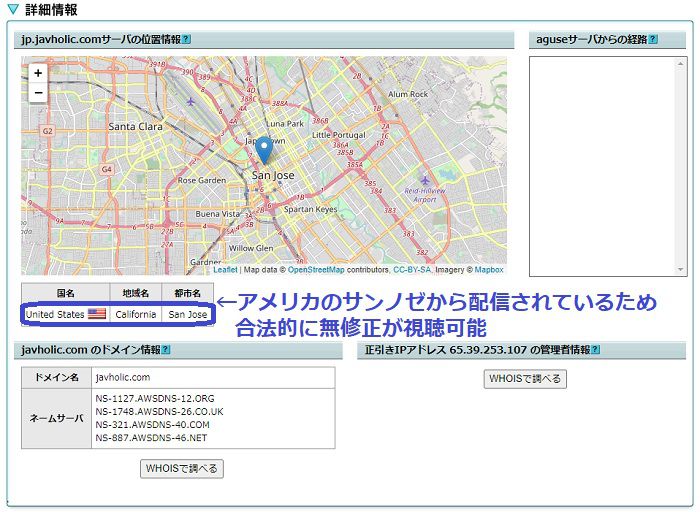Click inside the aguse route text box
The width and height of the screenshot is (700, 512).
[603, 166]
